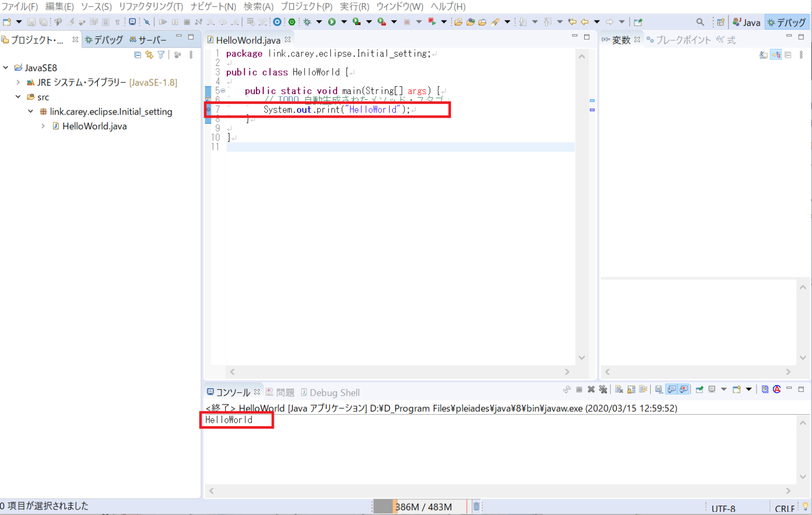Screen dimensions: 812x515
Task: Select the link.carey.eclipse.Initial_setting package
Action: tap(106, 111)
